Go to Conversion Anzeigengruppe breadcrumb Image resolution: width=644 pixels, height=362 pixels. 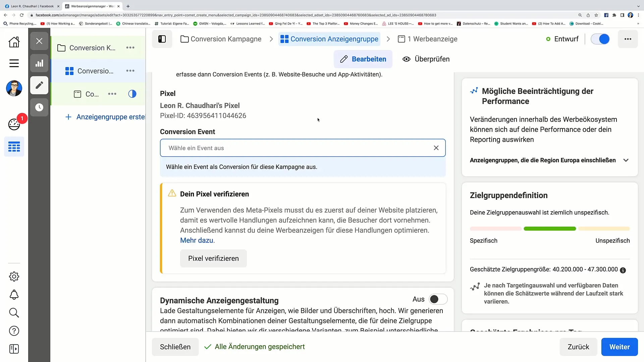pyautogui.click(x=329, y=39)
